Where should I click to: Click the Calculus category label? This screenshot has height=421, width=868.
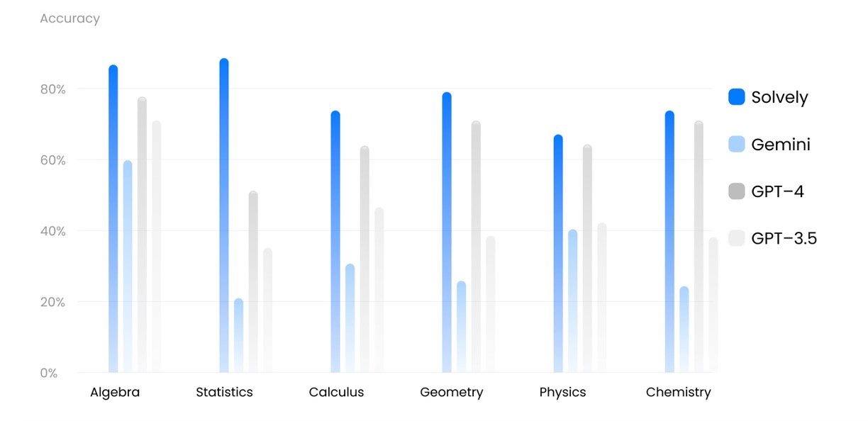click(336, 392)
